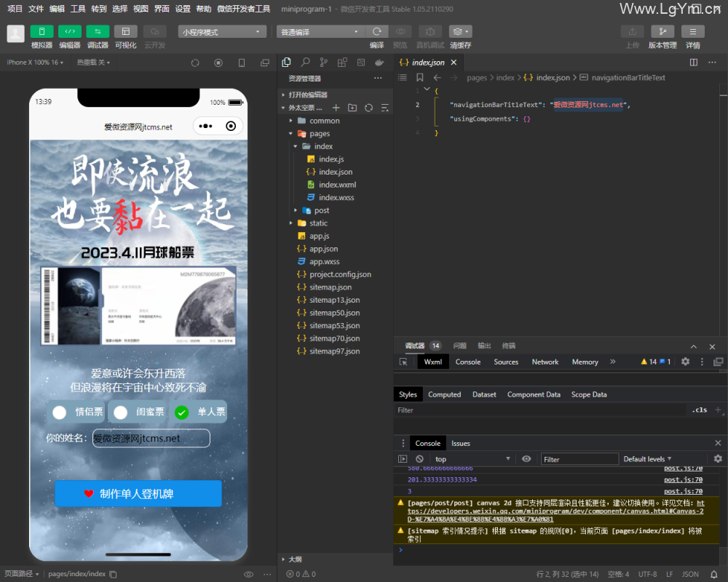Open the index.wxml file

point(337,185)
